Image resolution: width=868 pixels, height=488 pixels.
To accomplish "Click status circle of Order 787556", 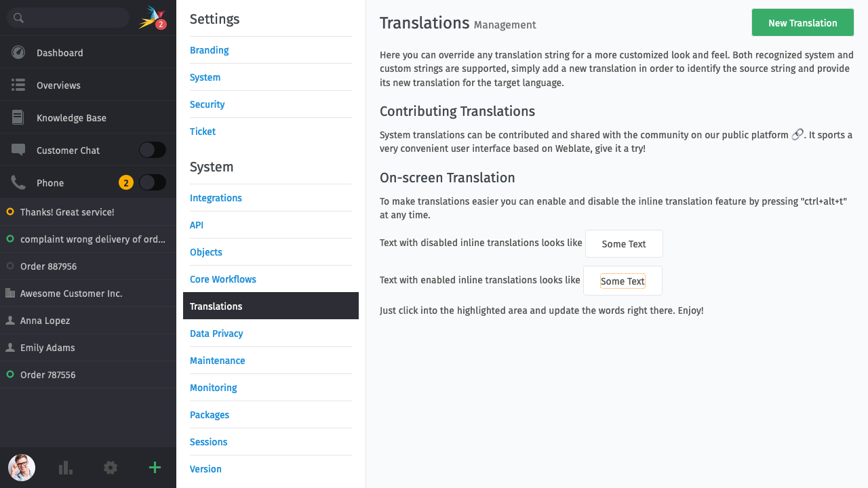I will [10, 375].
